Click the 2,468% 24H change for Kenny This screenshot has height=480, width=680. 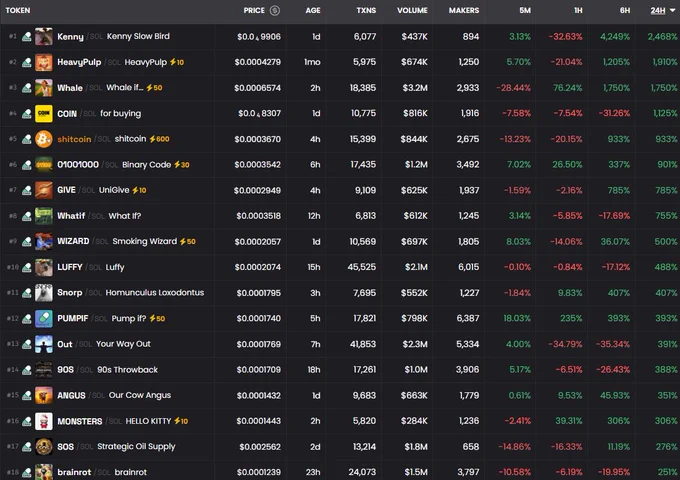(x=662, y=37)
